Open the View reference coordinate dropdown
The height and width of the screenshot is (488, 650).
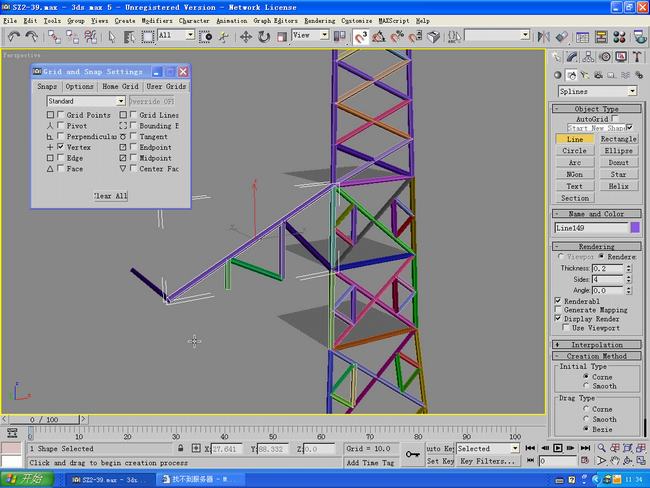(x=325, y=35)
